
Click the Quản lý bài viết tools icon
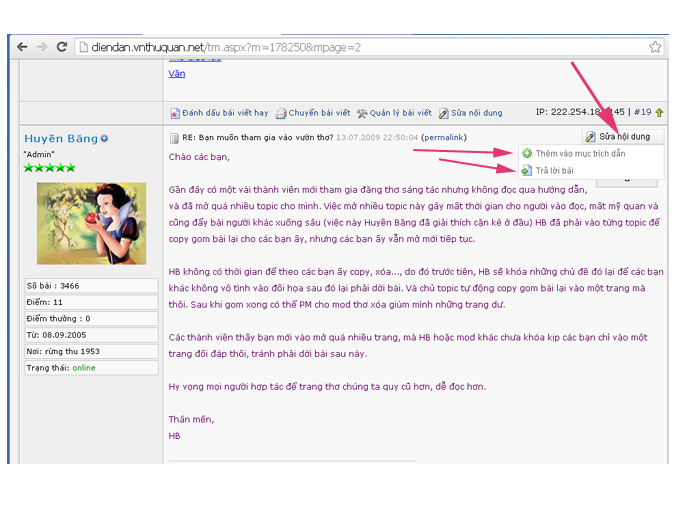362,113
